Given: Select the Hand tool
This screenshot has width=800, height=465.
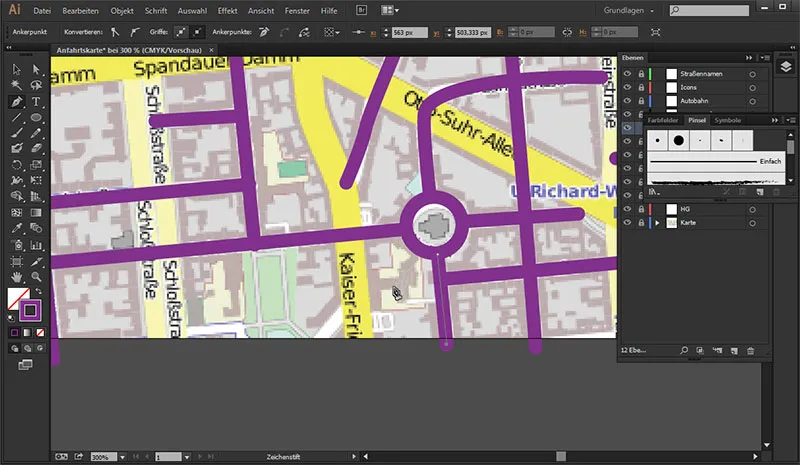Looking at the screenshot, I should pos(16,277).
